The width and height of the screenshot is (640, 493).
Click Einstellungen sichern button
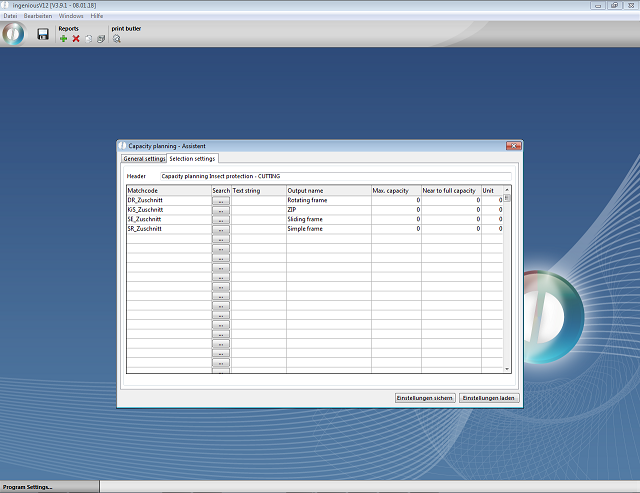(x=425, y=398)
